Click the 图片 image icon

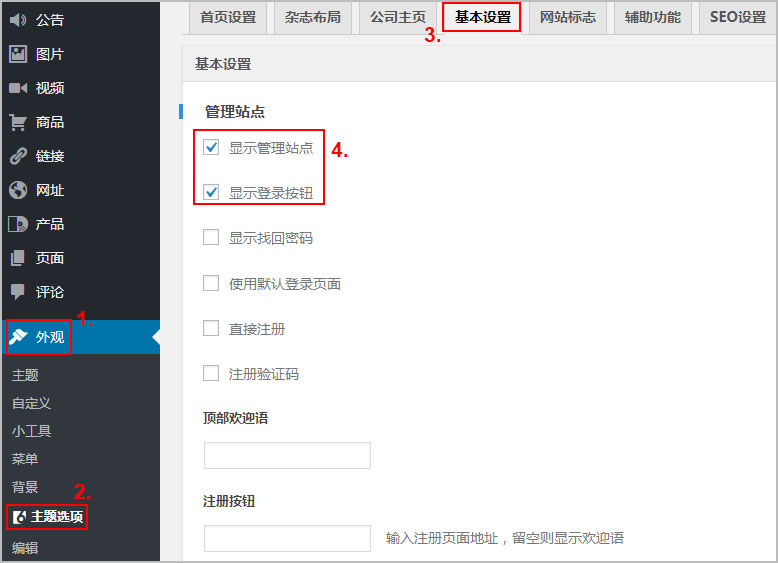(x=18, y=54)
